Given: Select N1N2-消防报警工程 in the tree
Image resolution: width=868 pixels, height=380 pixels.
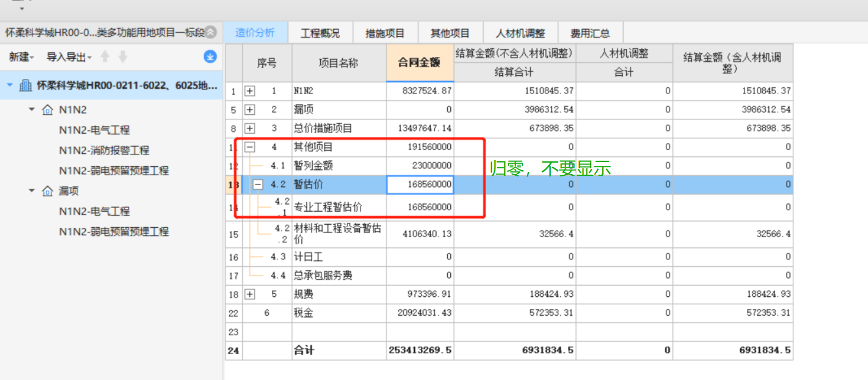Looking at the screenshot, I should coord(104,151).
